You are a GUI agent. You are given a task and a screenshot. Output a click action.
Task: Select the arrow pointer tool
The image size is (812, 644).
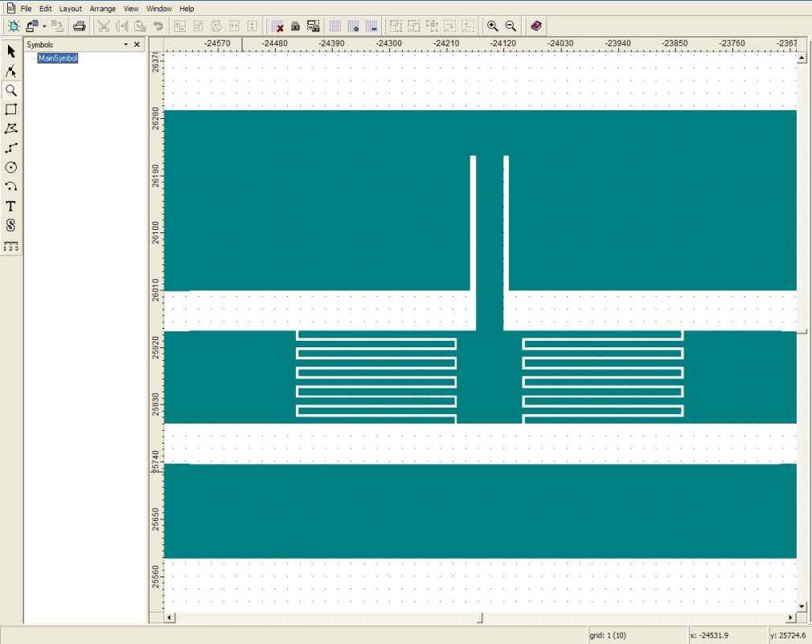11,51
